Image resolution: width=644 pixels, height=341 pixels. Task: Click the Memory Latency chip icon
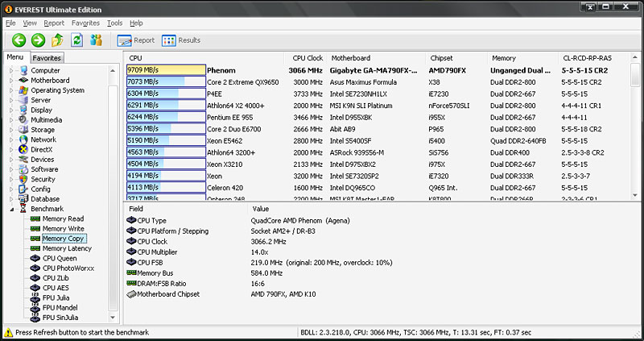[x=35, y=248]
